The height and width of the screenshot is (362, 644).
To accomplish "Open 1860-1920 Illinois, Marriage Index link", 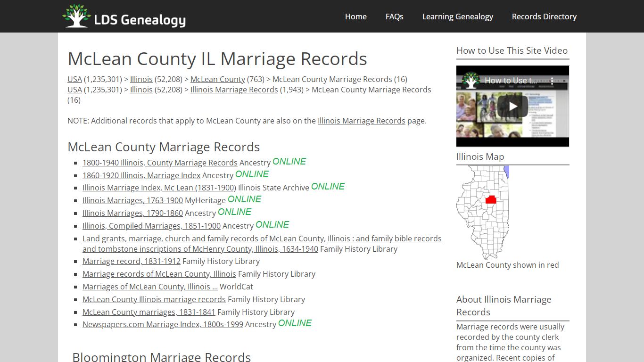I will (x=141, y=175).
